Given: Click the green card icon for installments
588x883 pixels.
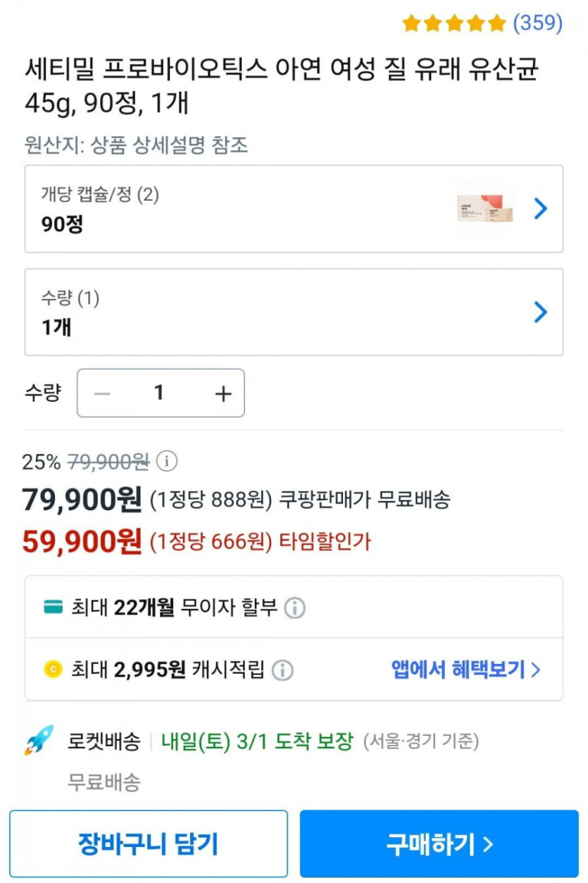Looking at the screenshot, I should (x=53, y=607).
